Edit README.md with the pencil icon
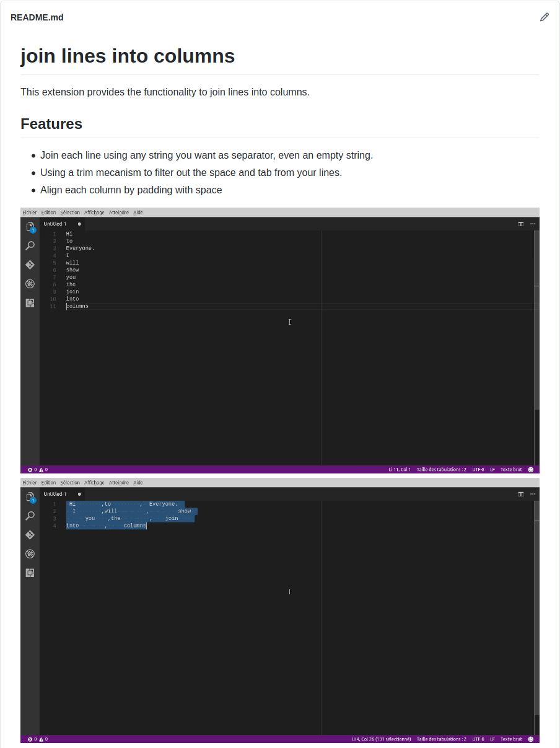 545,17
